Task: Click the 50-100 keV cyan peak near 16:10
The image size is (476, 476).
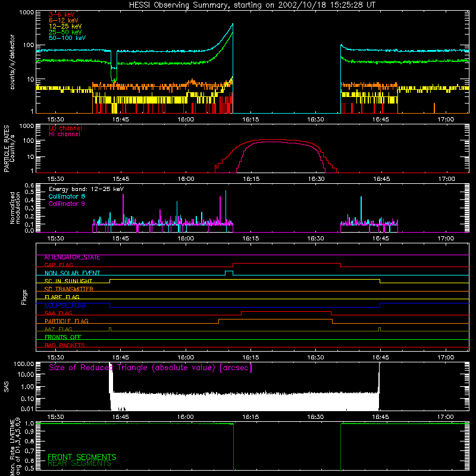Action: pyautogui.click(x=233, y=24)
